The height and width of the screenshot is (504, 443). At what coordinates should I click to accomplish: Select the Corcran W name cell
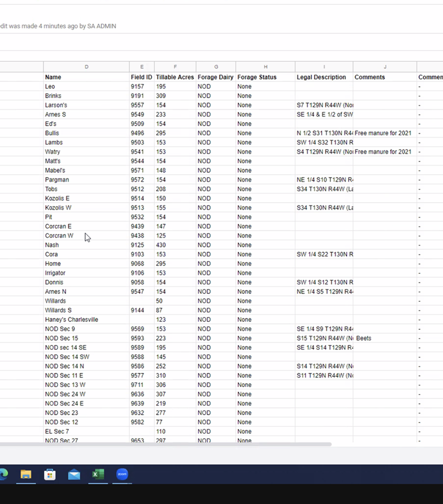click(x=59, y=236)
